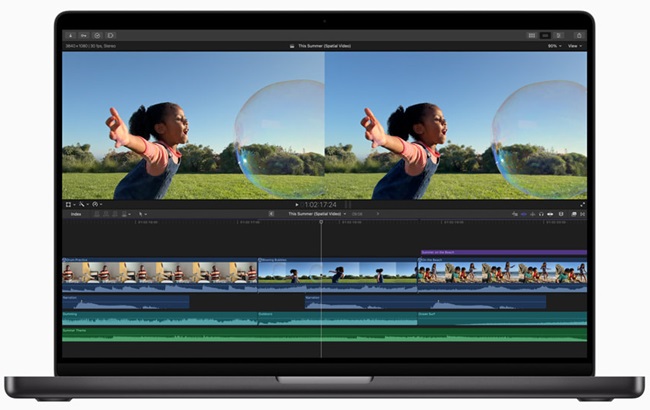Select the purple title clip in timeline
Image resolution: width=650 pixels, height=410 pixels.
[502, 252]
